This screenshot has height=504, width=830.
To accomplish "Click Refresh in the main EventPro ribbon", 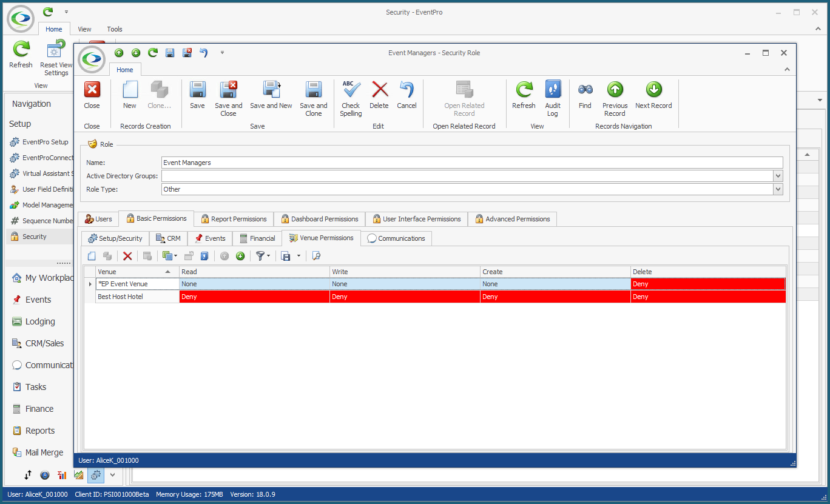I will 21,55.
